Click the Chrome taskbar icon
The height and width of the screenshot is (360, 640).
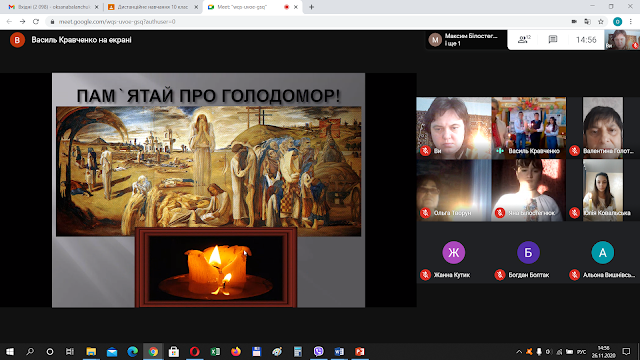(153, 351)
